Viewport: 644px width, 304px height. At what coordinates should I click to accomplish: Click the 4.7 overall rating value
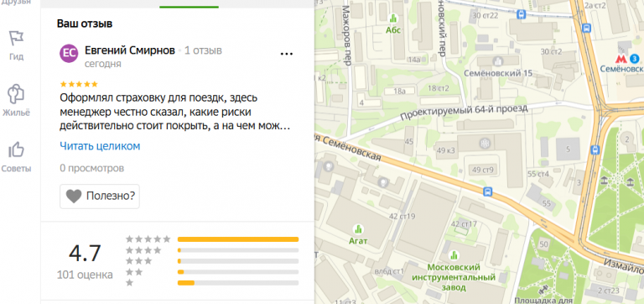(x=85, y=254)
